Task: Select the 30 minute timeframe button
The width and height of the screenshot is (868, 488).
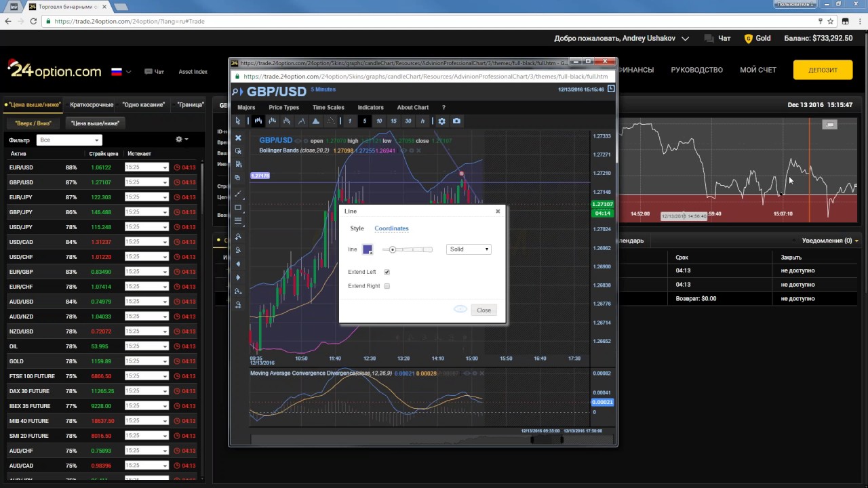Action: [408, 121]
